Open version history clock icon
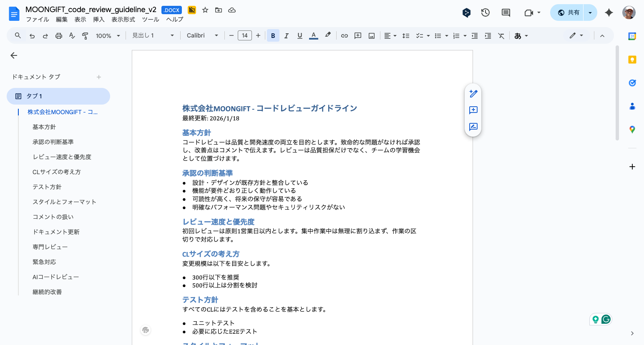Viewport: 644px width, 345px height. tap(485, 12)
